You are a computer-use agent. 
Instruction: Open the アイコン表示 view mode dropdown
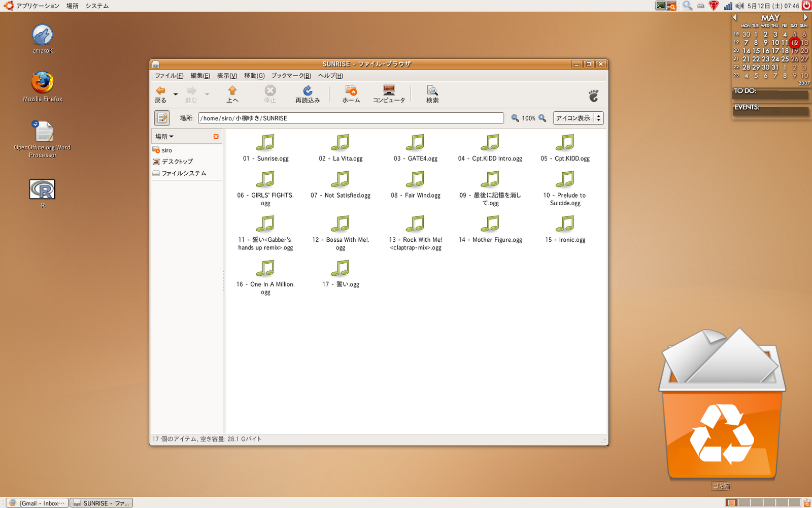click(x=578, y=118)
